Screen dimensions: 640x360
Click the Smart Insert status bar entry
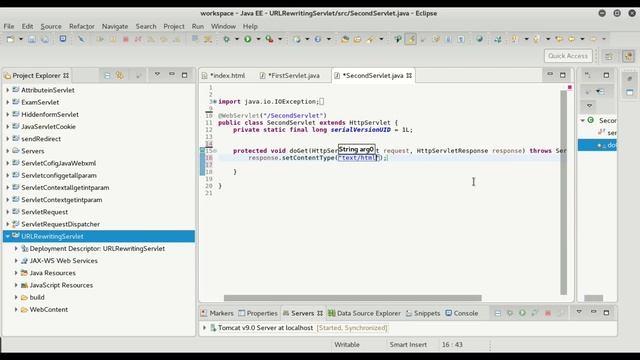click(408, 344)
